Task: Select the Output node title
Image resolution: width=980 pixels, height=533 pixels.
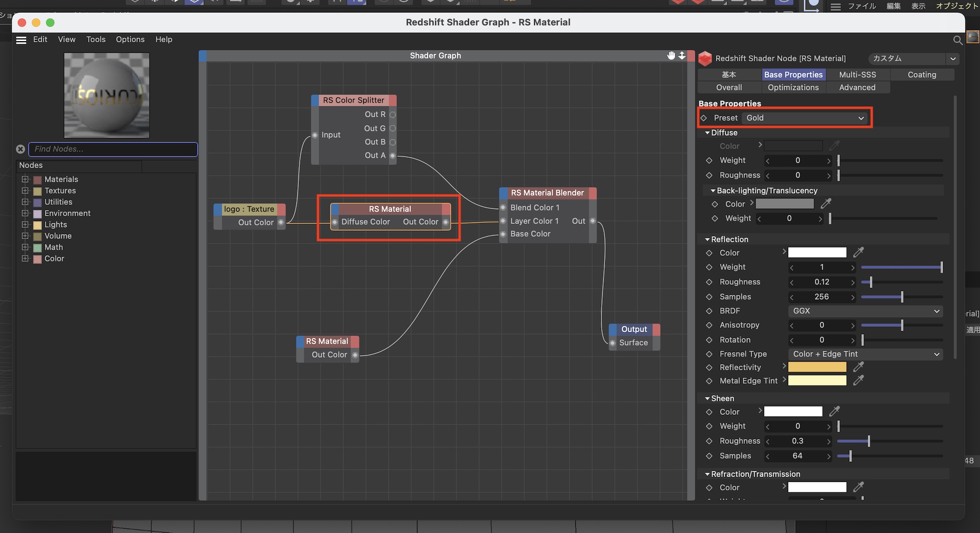Action: click(634, 329)
